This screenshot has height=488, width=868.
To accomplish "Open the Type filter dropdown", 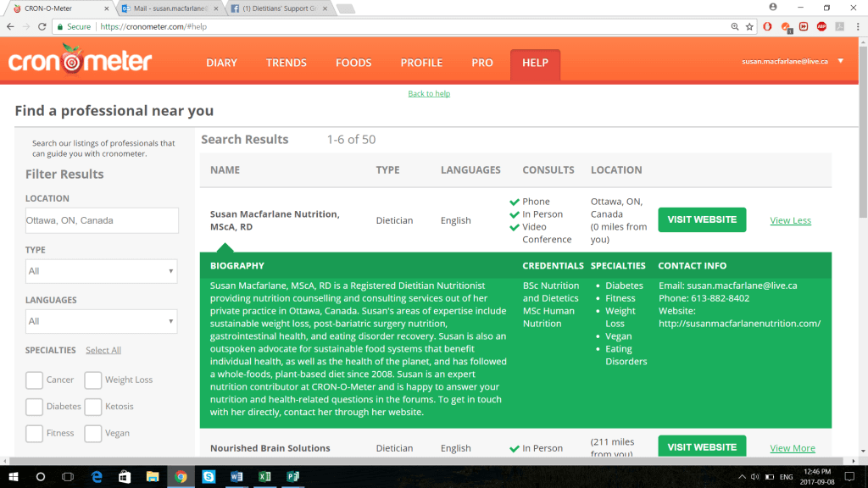I will click(x=102, y=271).
